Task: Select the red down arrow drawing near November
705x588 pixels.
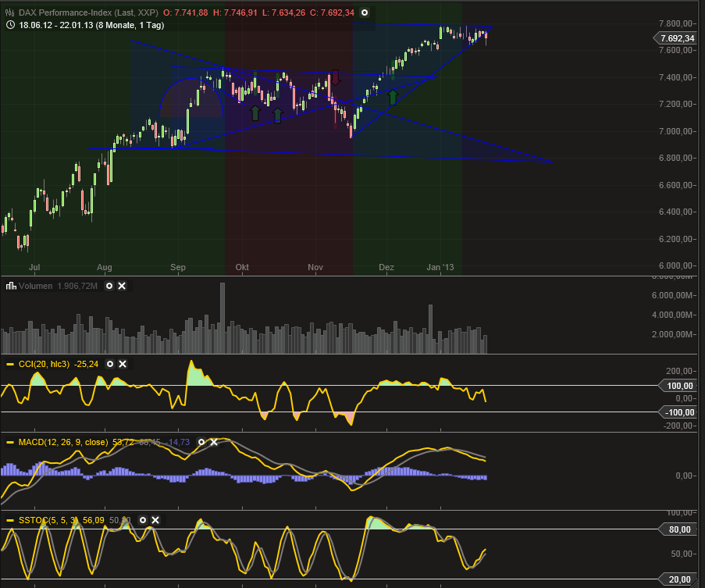Action: click(336, 78)
